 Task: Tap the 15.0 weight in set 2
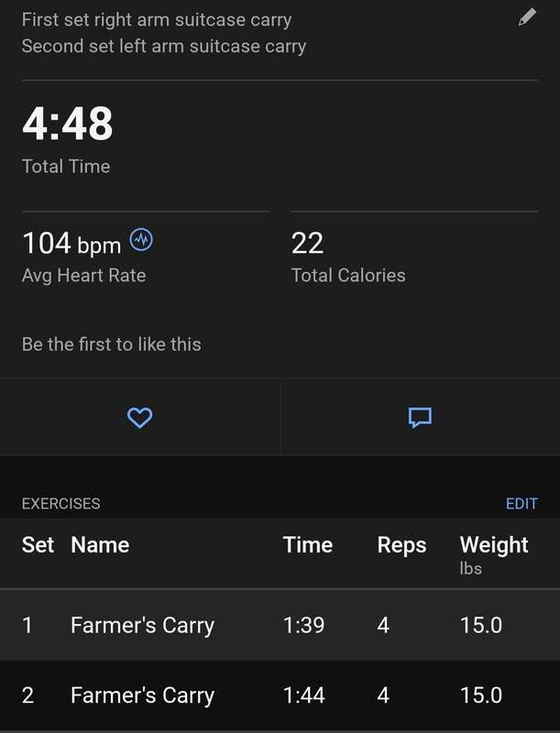481,695
